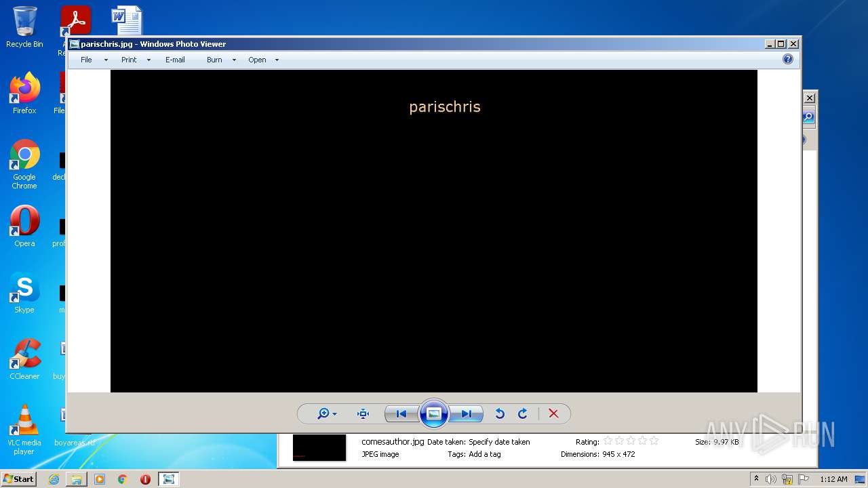Open Windows Explorer from the taskbar
Screen dimensions: 868x488
pos(77,479)
